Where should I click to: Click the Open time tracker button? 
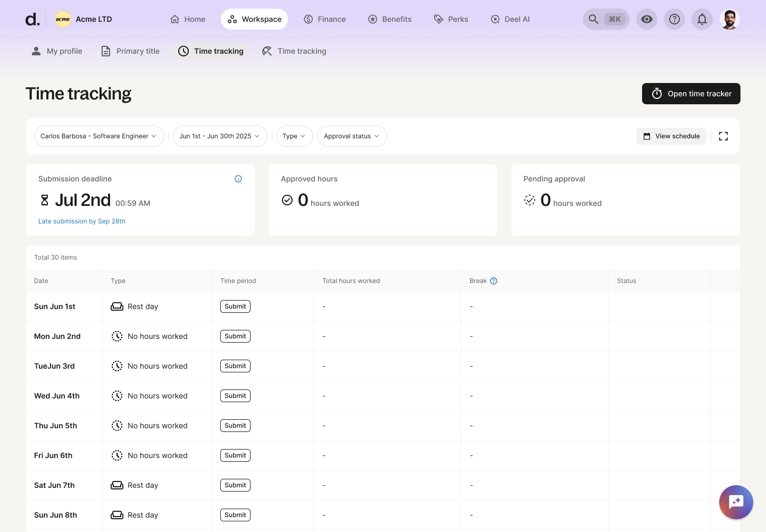coord(691,94)
